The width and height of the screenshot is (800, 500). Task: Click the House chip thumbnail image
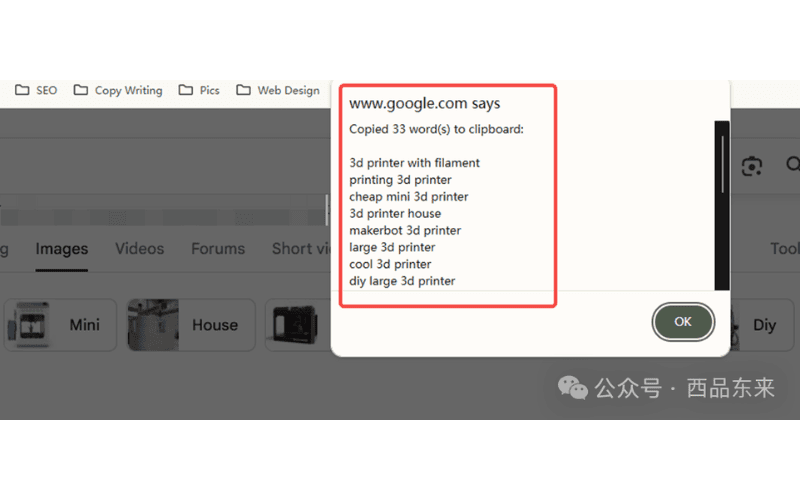[153, 324]
